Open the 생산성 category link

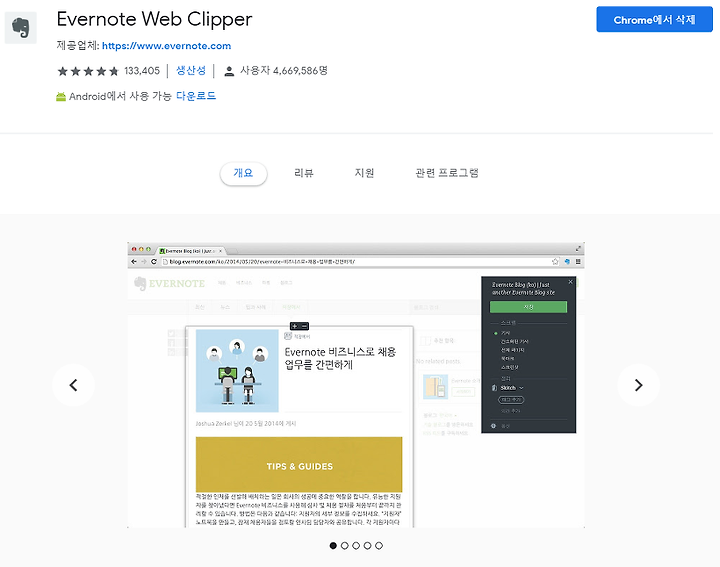point(191,70)
